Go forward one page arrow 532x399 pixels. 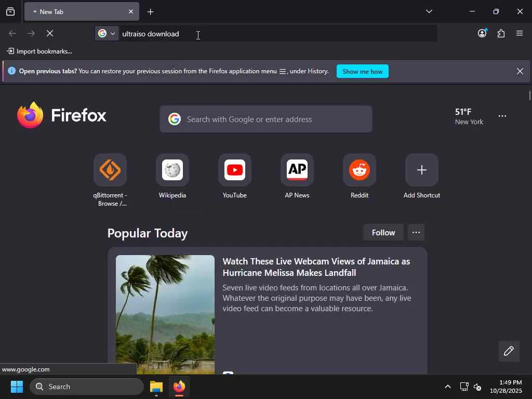[x=31, y=33]
